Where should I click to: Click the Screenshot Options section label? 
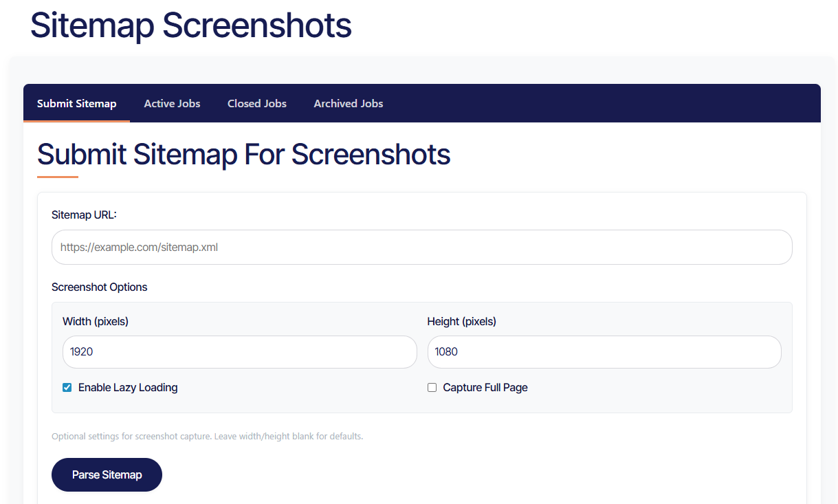(100, 287)
